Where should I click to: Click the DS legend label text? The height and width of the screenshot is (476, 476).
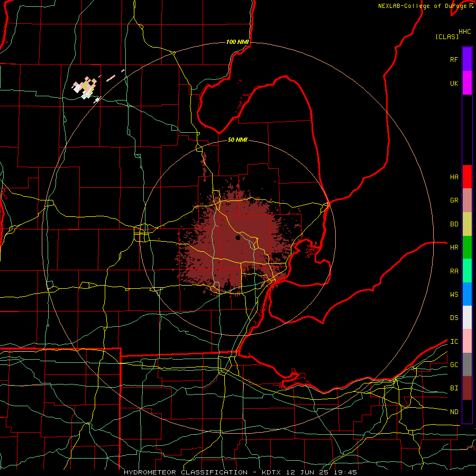click(454, 318)
